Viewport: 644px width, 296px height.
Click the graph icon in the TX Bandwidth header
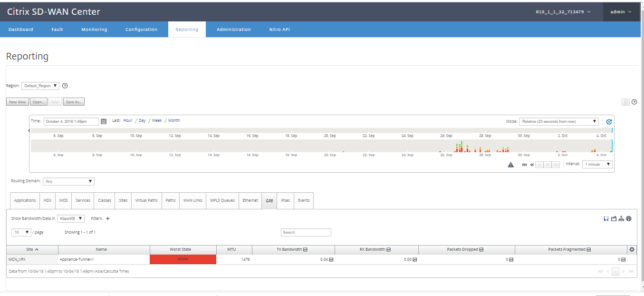click(x=305, y=249)
